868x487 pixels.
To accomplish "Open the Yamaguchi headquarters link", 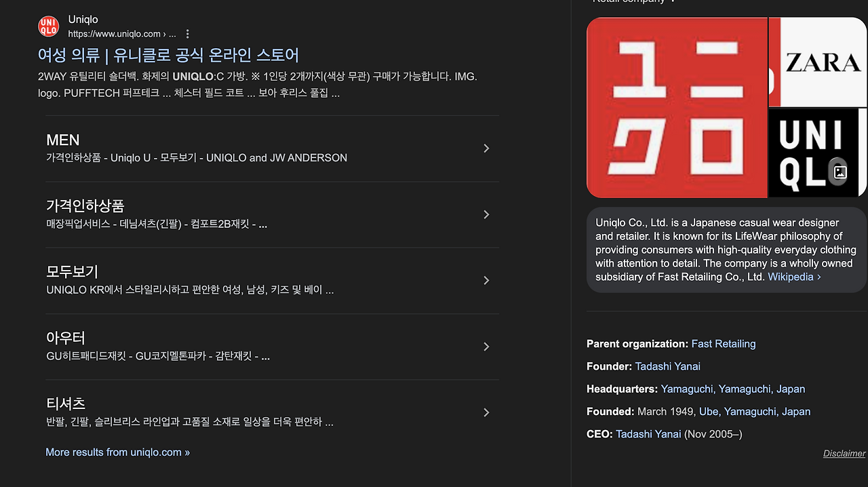I will [x=686, y=389].
